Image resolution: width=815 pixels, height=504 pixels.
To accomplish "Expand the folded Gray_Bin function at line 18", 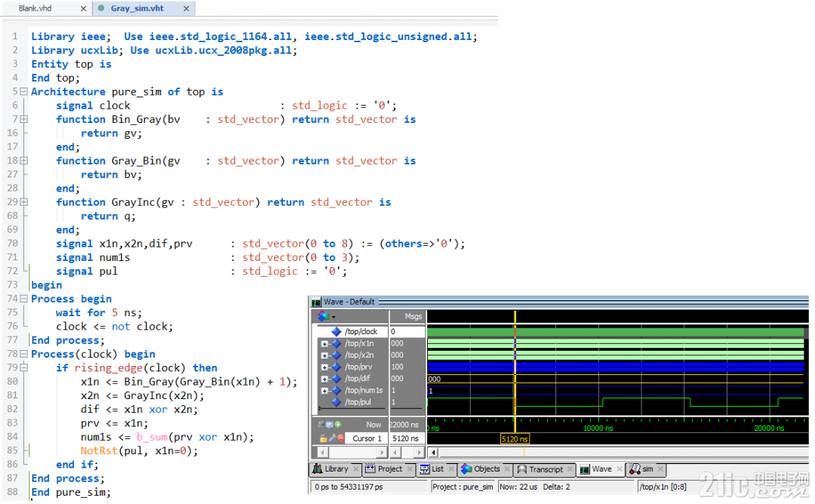I will tap(24, 161).
